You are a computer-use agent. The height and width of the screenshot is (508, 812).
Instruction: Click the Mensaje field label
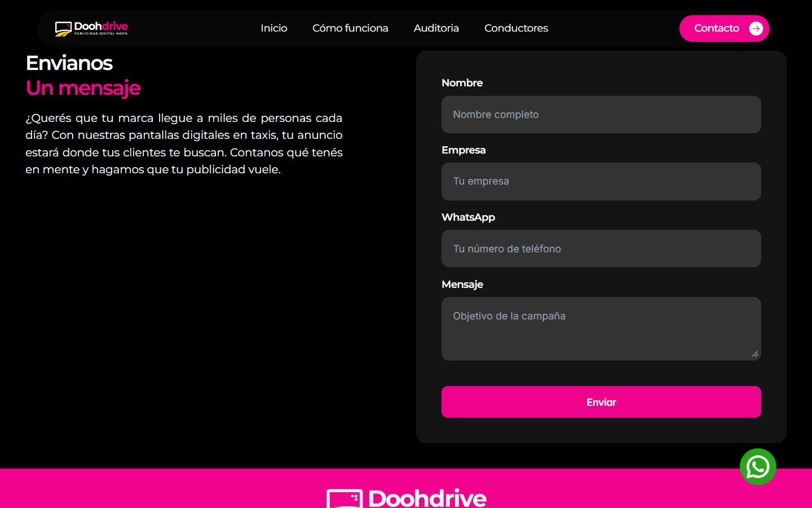(462, 284)
